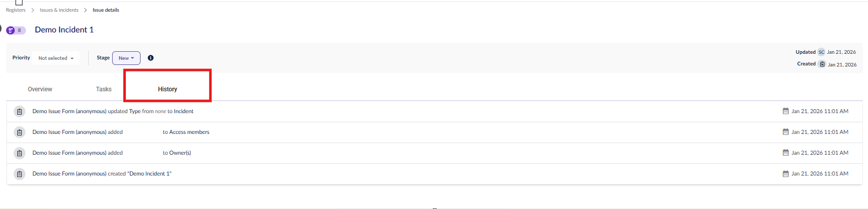
Task: Click calendar icon on first history row
Action: point(786,111)
